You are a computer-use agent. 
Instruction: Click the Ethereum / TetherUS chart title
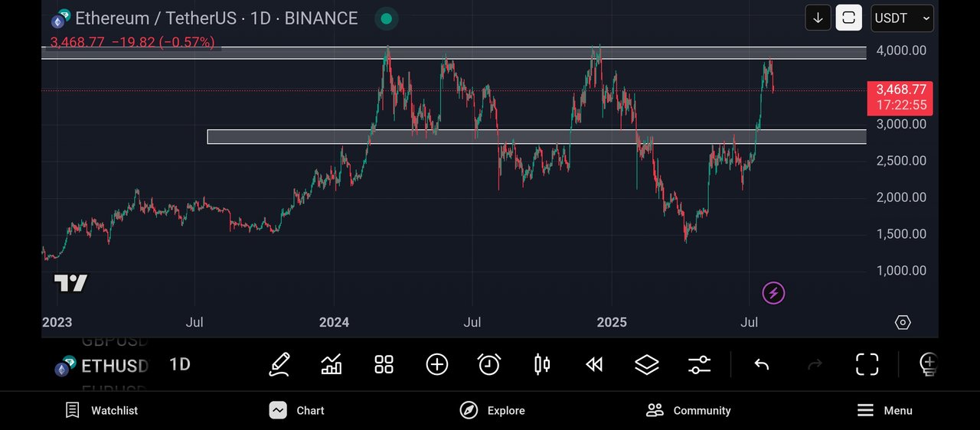216,18
